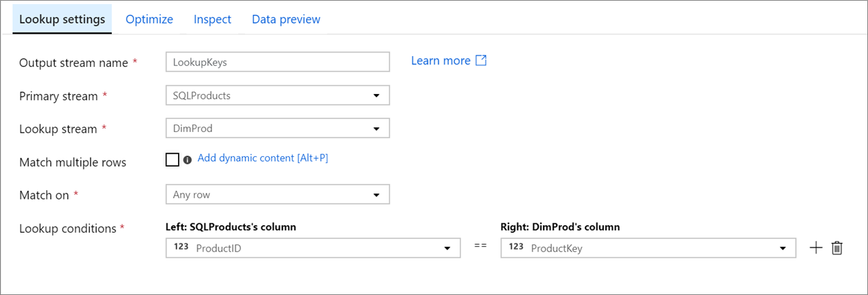
Task: Click the Right: DimProd's column heading
Action: click(561, 227)
